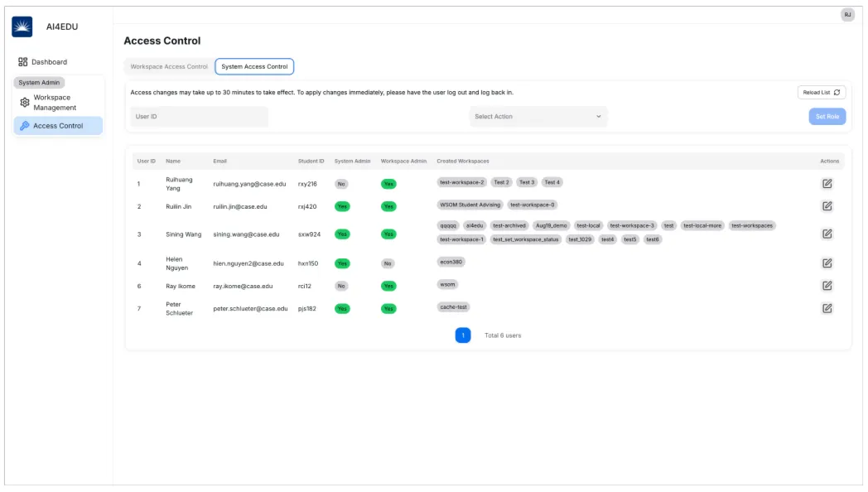Click the cache-test workspace tag

pyautogui.click(x=453, y=306)
